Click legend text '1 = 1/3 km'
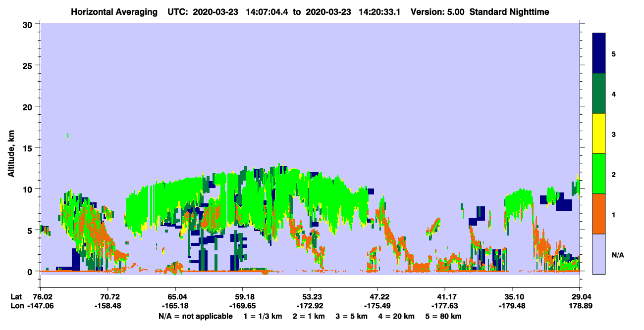Screen dimensions: 644x330 tap(262, 316)
